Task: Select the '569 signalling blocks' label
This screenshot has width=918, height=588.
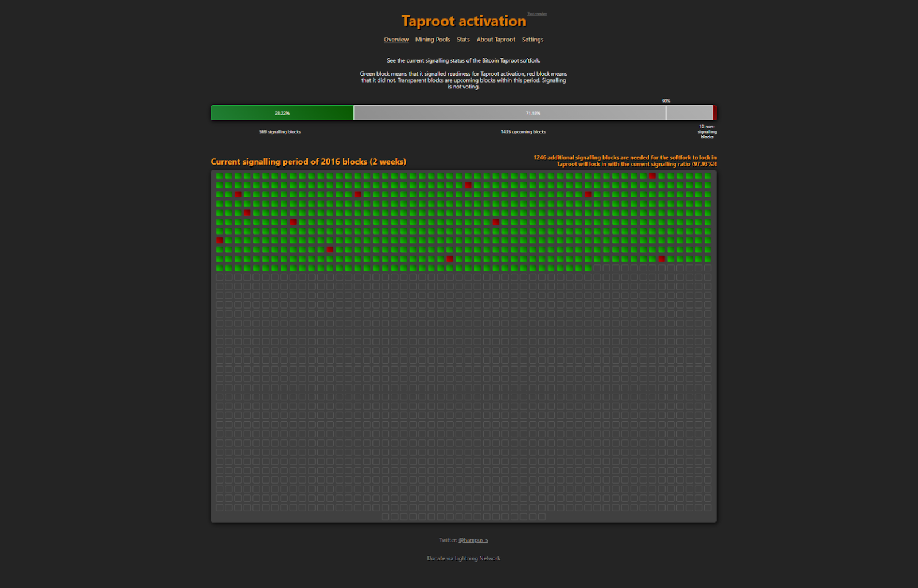Action: tap(280, 132)
